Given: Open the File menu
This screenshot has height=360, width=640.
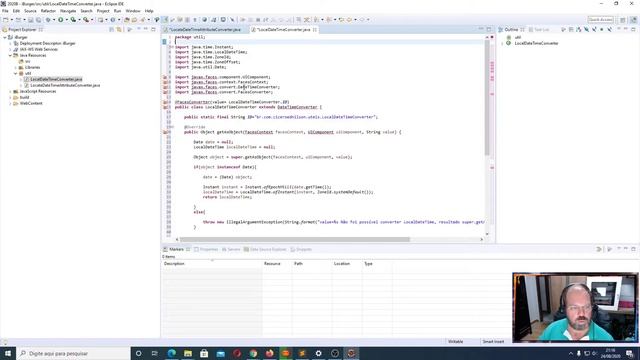Looking at the screenshot, I should pyautogui.click(x=5, y=11).
